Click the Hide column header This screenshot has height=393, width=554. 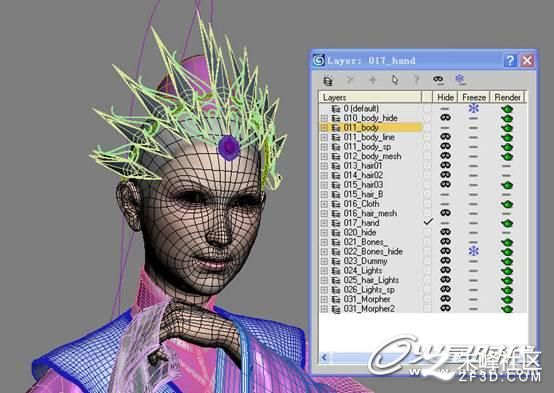click(x=445, y=97)
